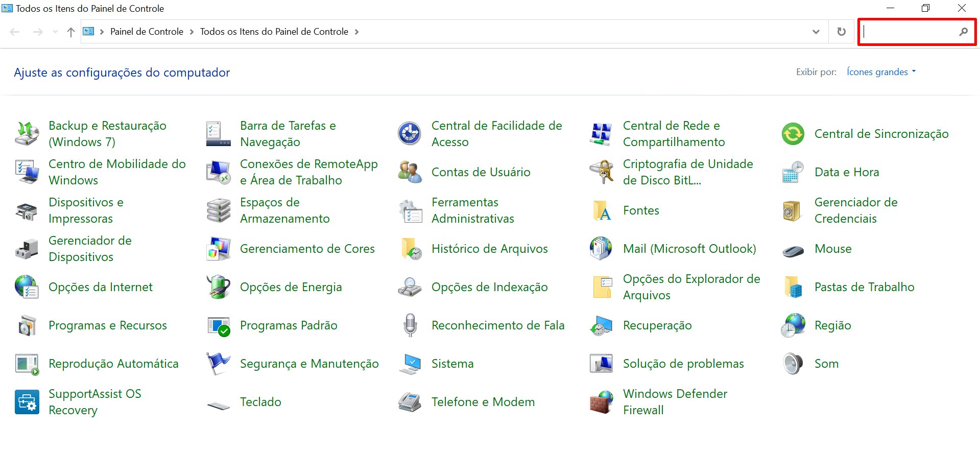Expand the chevron right of the address bar's Control Panel icon
Screen dimensions: 980x451
(x=102, y=32)
